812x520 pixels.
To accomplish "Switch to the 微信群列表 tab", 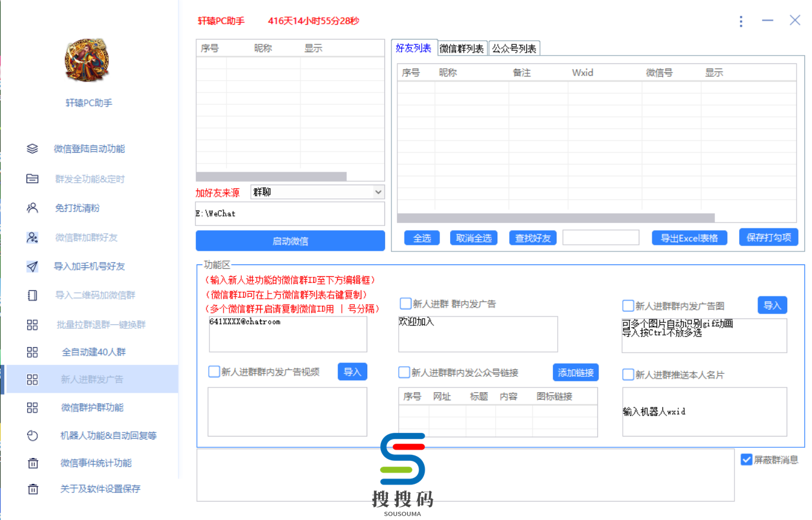I will point(462,49).
